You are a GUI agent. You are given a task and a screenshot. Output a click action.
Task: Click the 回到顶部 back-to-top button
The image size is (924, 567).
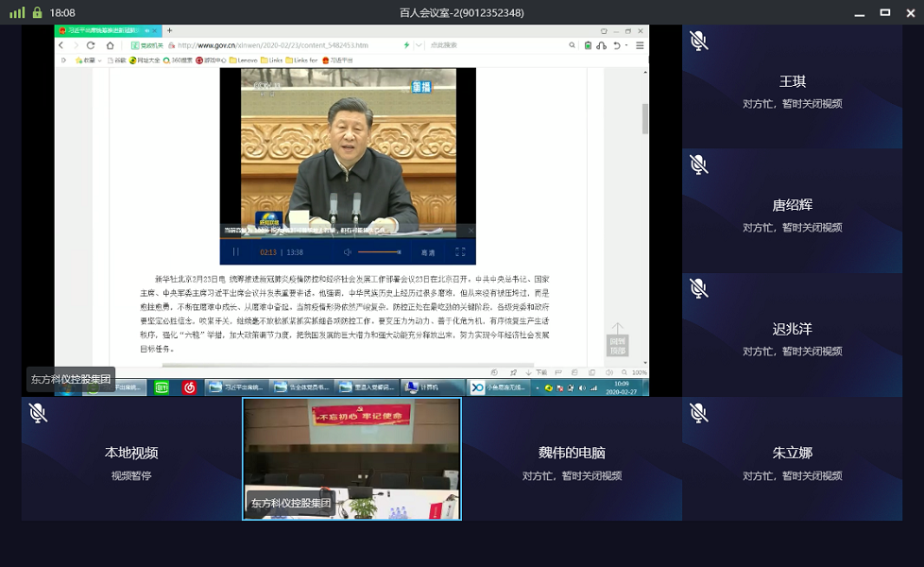[617, 340]
